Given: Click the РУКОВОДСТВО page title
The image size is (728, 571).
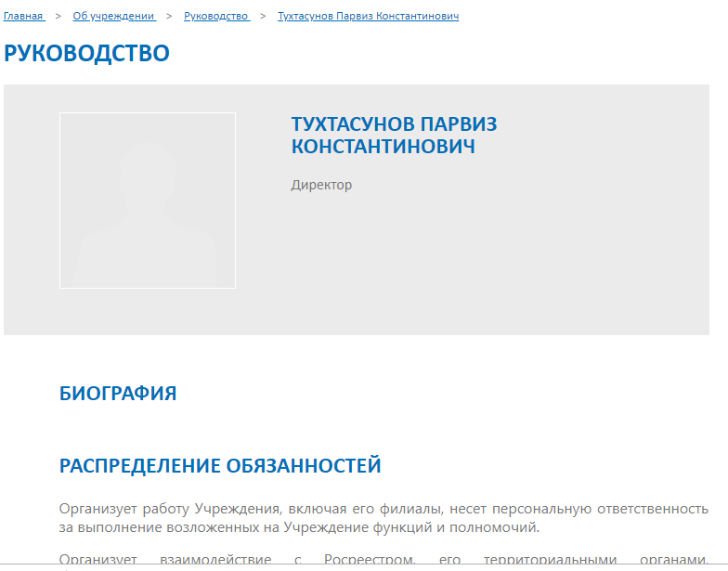Looking at the screenshot, I should point(86,53).
